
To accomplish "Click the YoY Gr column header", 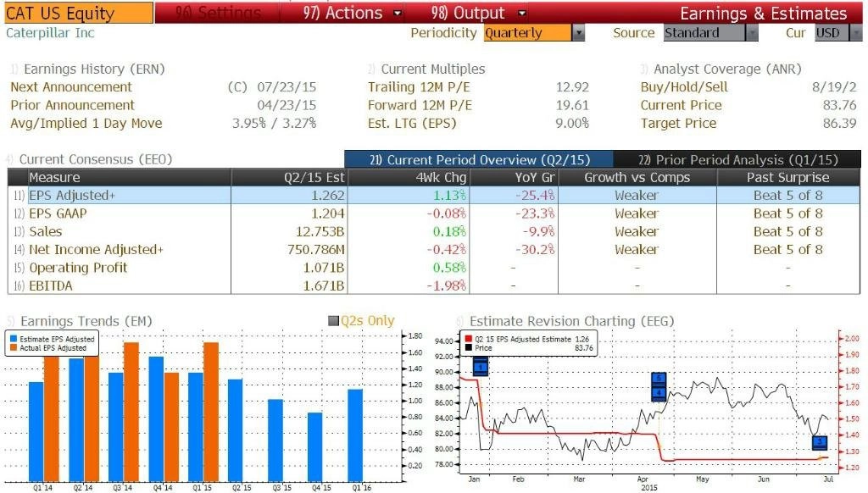I will point(515,177).
